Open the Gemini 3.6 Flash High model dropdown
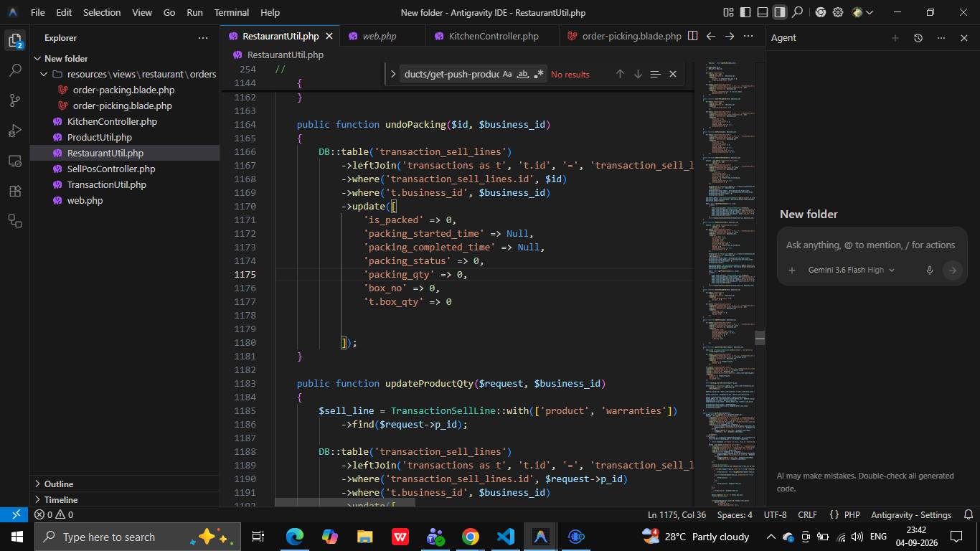Image resolution: width=980 pixels, height=551 pixels. point(851,270)
